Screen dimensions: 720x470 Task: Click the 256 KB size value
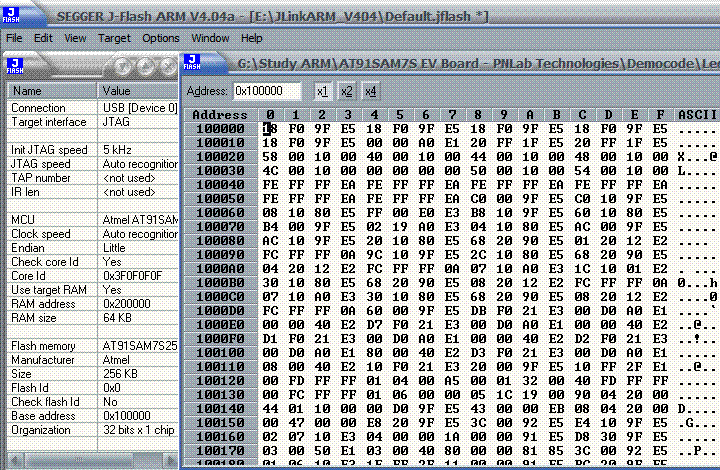(120, 374)
